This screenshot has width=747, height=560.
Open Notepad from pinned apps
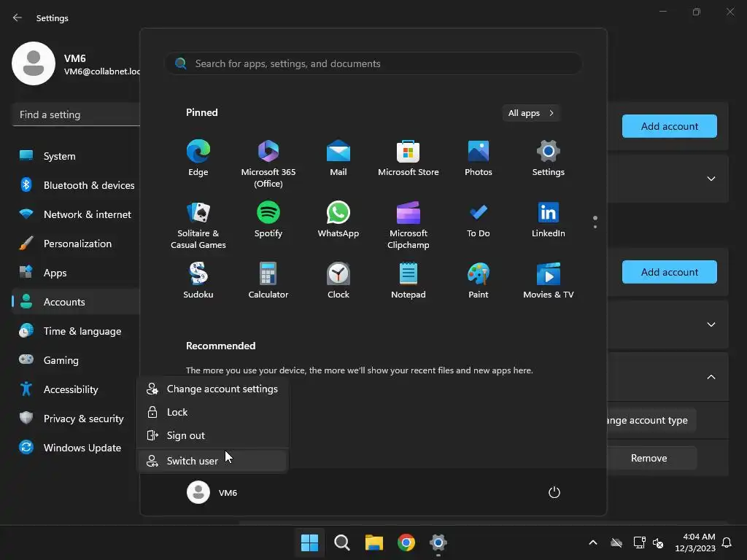[x=409, y=281]
